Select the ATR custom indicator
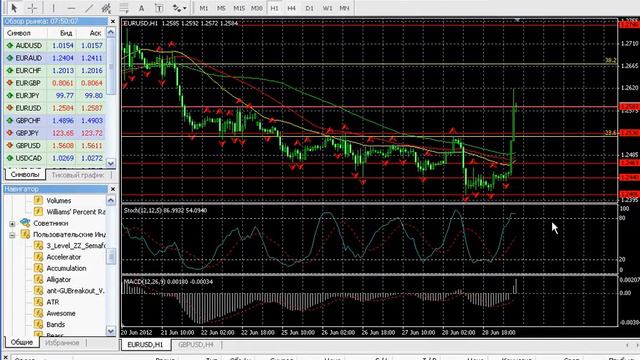Viewport: 640px width, 360px height. 53,302
